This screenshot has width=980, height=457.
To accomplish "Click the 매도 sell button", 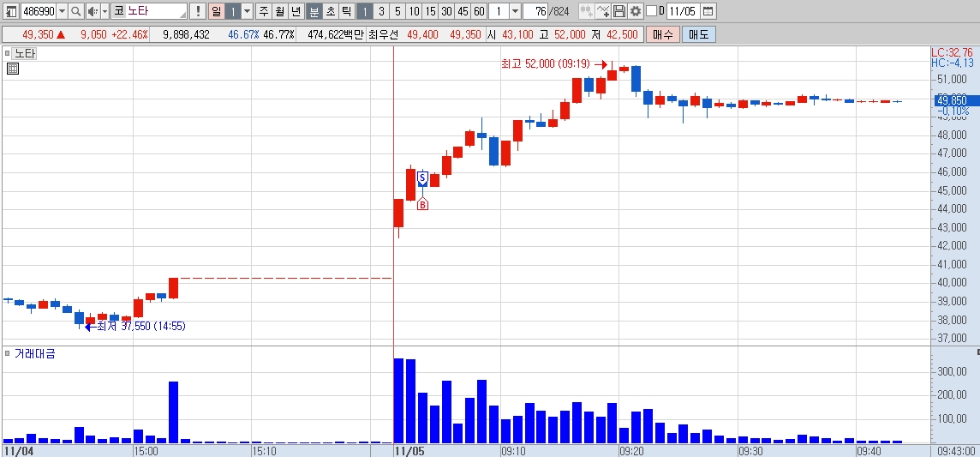I will (x=699, y=34).
